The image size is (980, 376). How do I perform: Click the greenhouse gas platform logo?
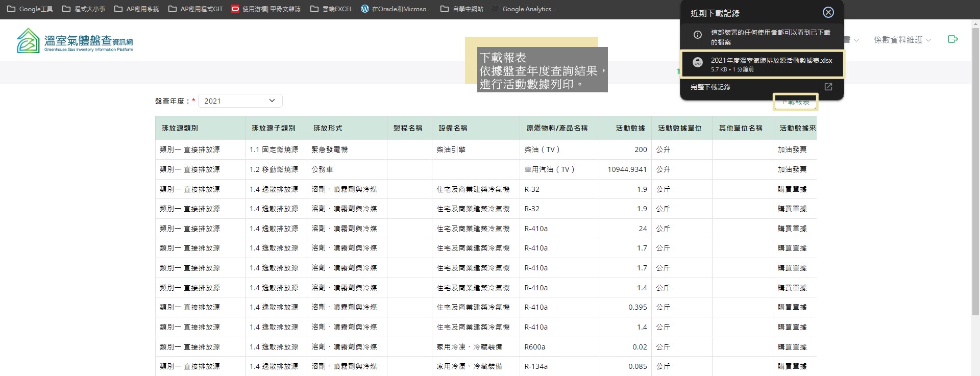[x=75, y=40]
